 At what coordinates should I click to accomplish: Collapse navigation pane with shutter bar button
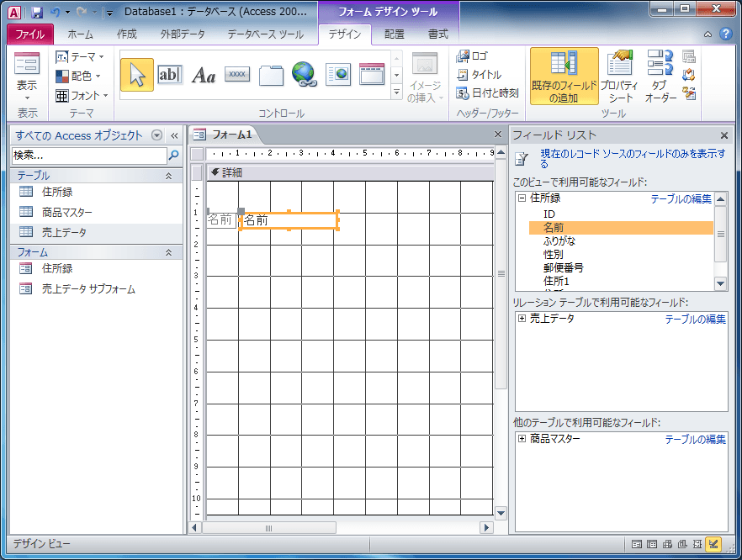(x=174, y=135)
